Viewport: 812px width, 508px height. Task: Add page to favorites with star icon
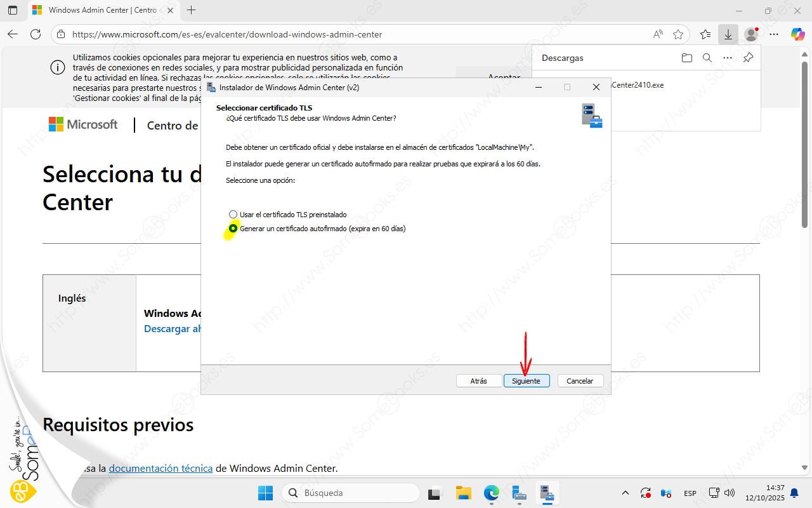(x=678, y=34)
